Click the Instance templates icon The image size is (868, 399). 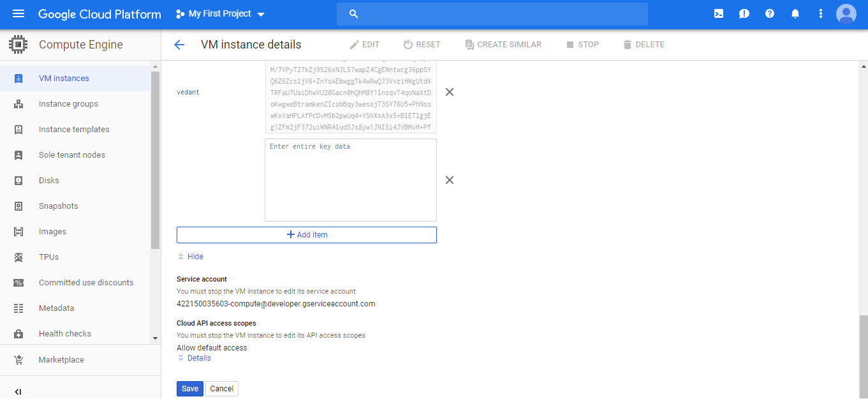point(18,130)
